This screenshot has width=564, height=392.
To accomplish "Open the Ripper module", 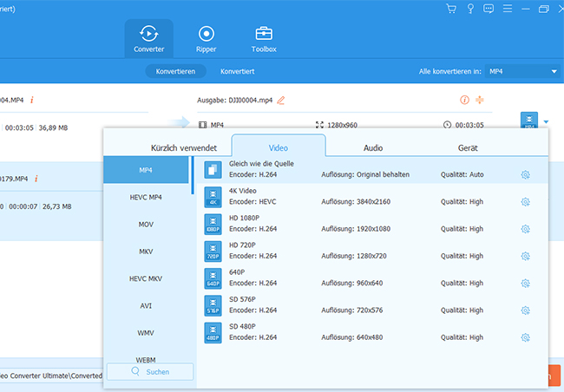I will 207,39.
